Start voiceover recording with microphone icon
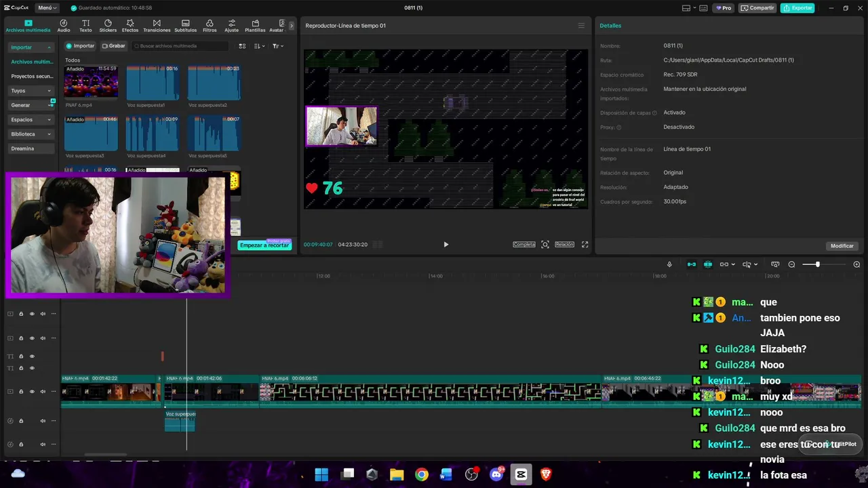868x488 pixels. (x=669, y=264)
